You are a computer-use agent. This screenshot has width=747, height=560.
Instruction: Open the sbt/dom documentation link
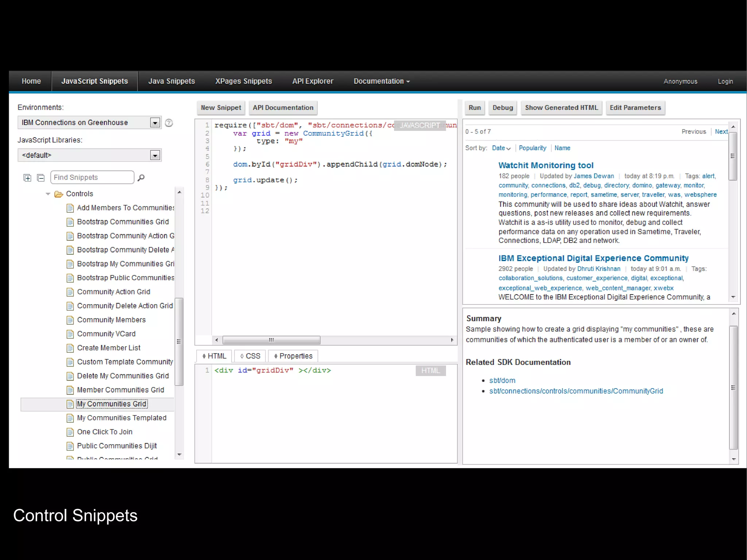[x=502, y=381]
